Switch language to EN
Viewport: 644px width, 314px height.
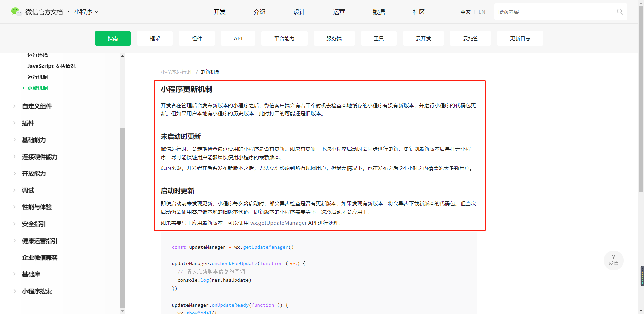[x=482, y=12]
